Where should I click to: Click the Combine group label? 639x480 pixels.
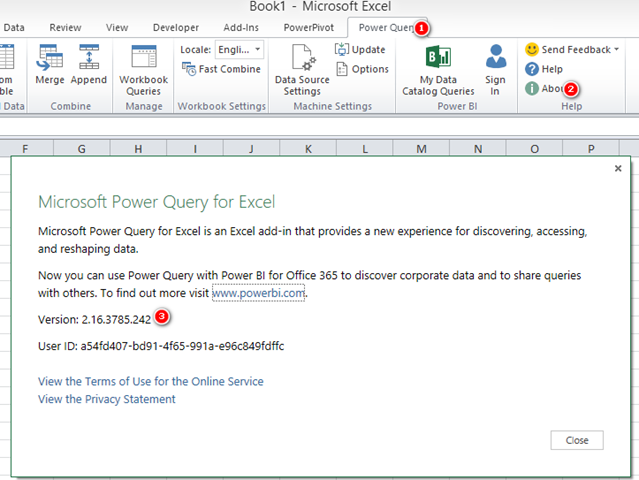click(71, 106)
